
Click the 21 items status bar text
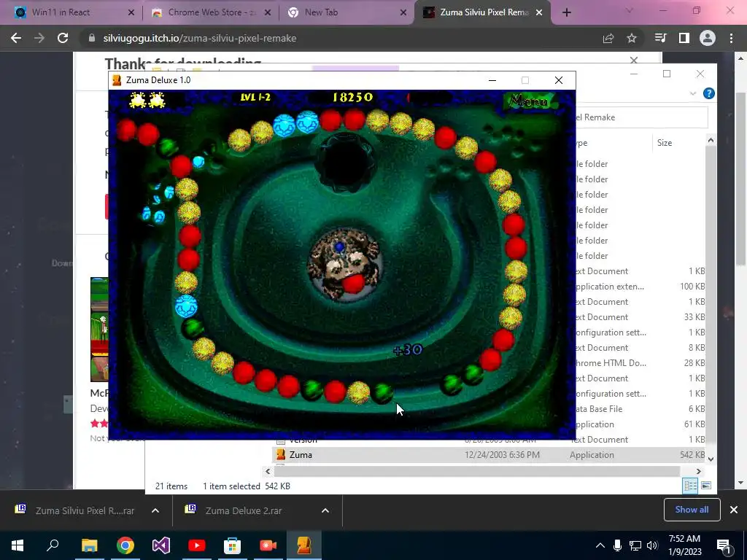[171, 486]
